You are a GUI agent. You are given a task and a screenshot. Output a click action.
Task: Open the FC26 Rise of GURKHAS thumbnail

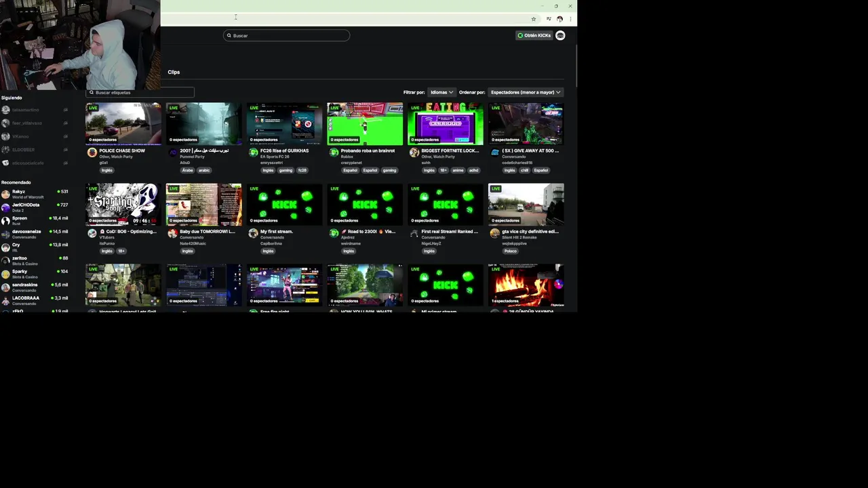(x=284, y=123)
